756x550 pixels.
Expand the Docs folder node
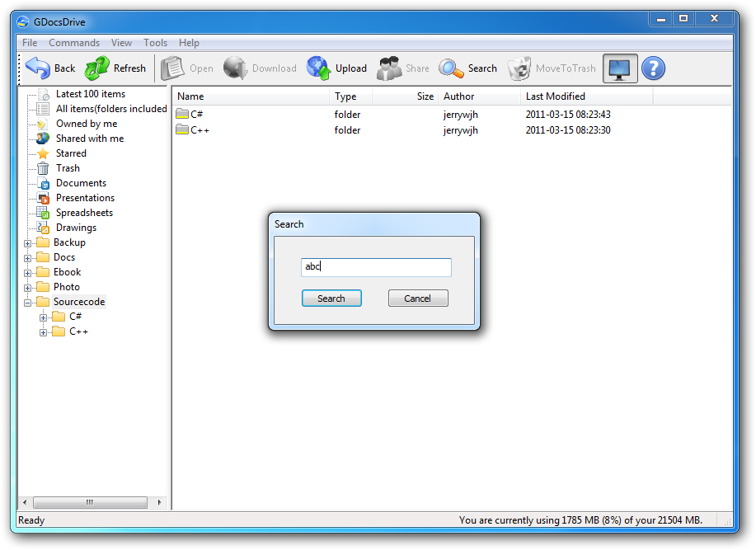pyautogui.click(x=27, y=258)
